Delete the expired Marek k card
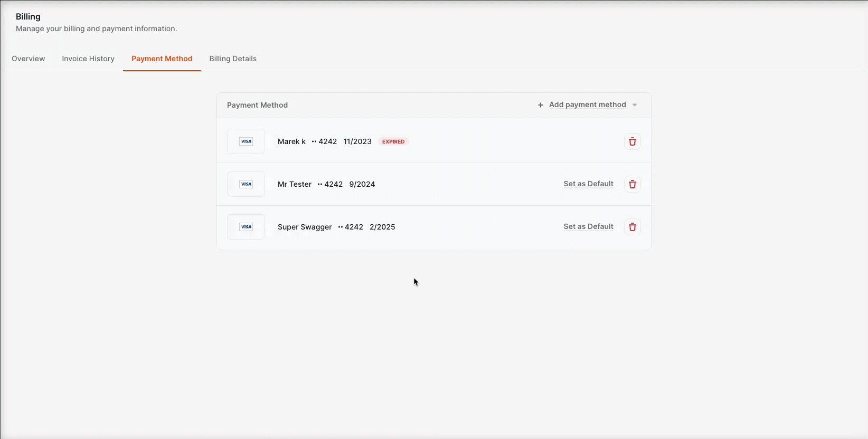Viewport: 868px width, 439px height. 632,141
